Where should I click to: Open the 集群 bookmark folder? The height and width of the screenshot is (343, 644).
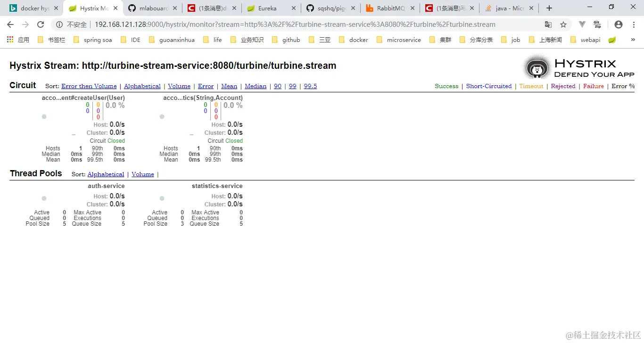(x=440, y=40)
